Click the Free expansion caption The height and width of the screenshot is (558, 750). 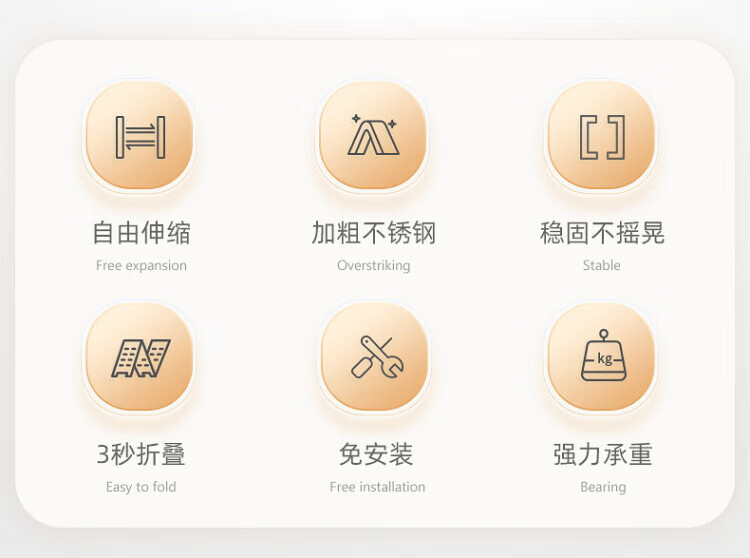[x=141, y=265]
